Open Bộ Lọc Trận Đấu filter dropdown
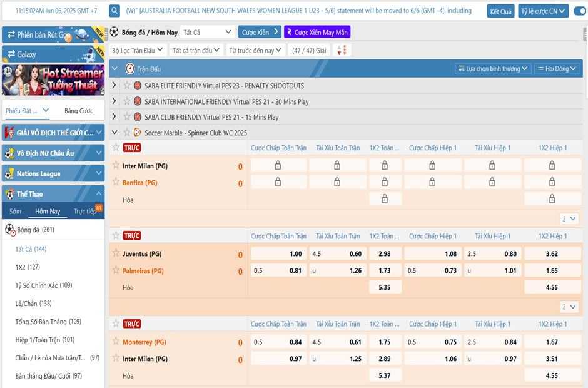The height and width of the screenshot is (388, 588). pyautogui.click(x=137, y=50)
